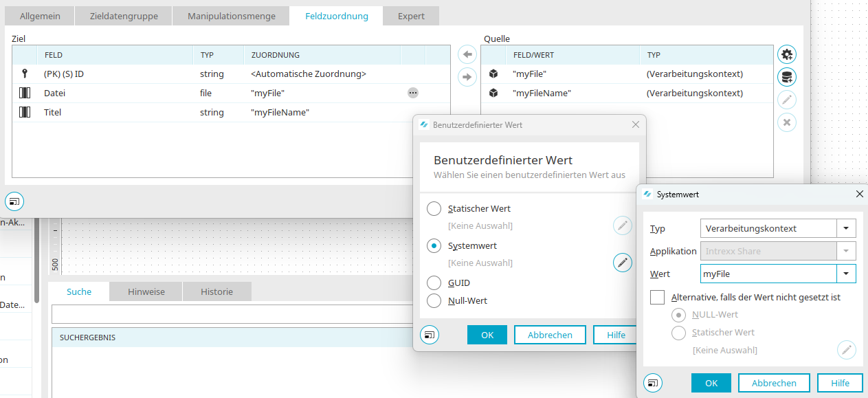Open the Wert myFile dropdown arrow
Viewport: 868px width, 398px height.
[x=846, y=274]
